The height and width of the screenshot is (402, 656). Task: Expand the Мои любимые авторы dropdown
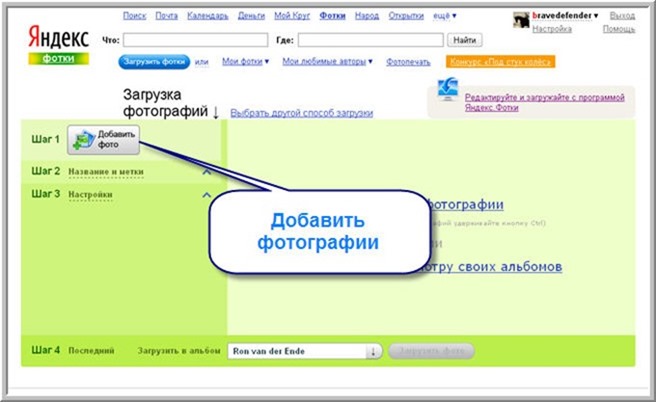[x=327, y=61]
